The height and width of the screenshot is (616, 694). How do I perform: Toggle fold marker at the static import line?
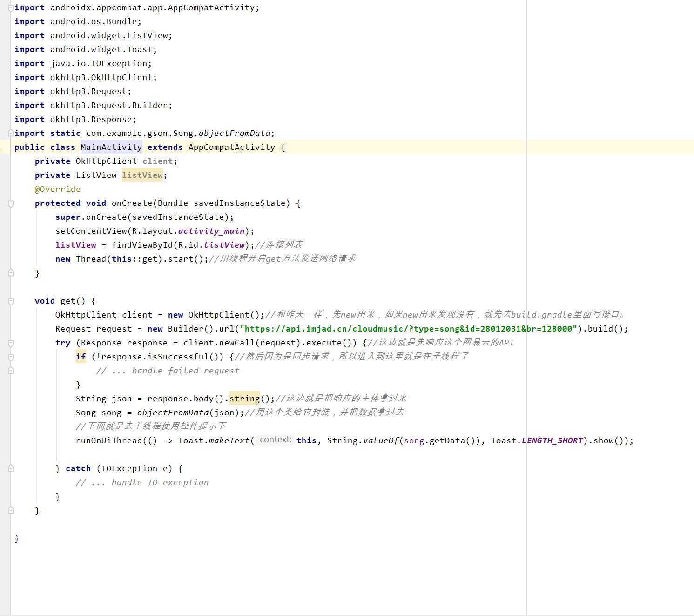click(11, 133)
